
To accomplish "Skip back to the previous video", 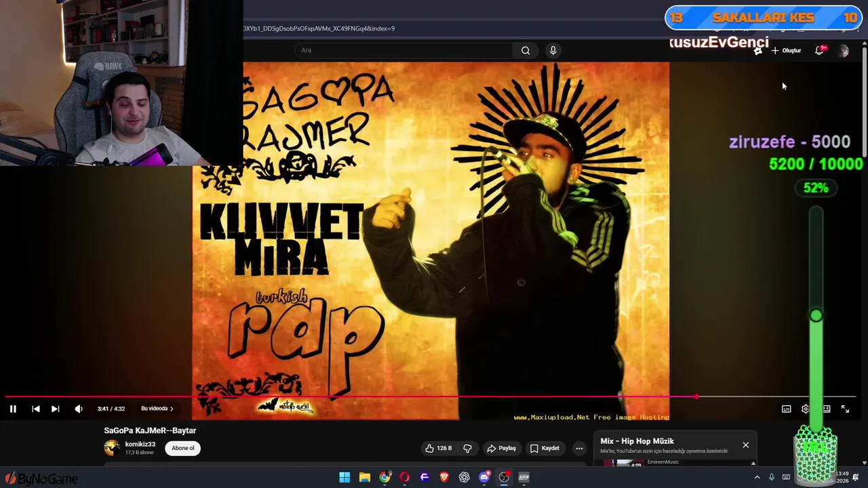I will (36, 409).
